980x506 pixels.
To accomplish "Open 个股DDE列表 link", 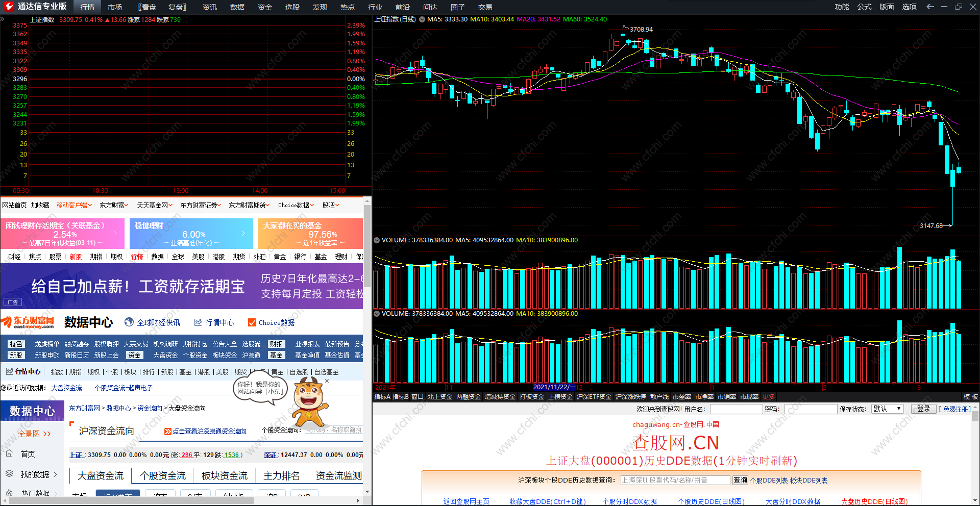I will pyautogui.click(x=769, y=480).
